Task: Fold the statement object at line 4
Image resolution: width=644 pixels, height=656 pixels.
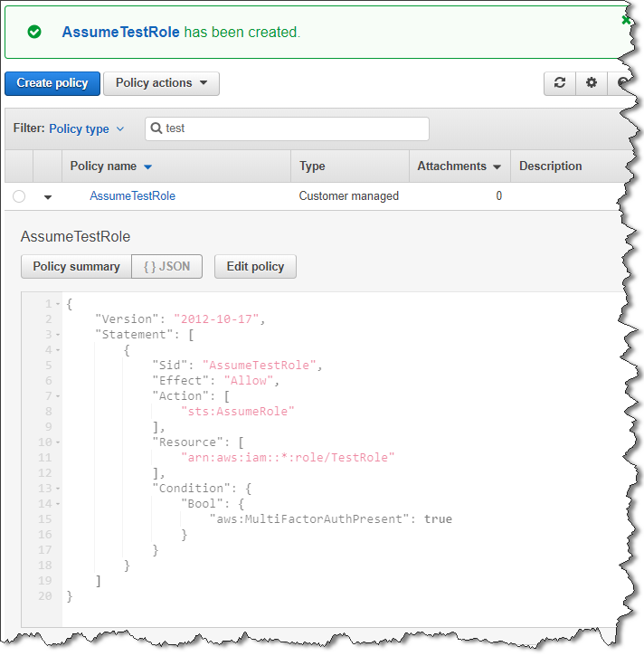Action: click(58, 350)
